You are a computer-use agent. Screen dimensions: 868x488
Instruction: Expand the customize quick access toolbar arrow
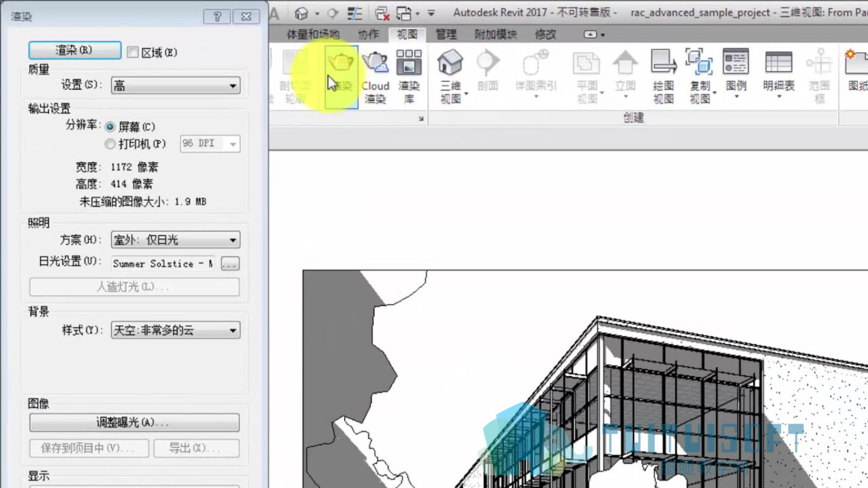tap(431, 13)
